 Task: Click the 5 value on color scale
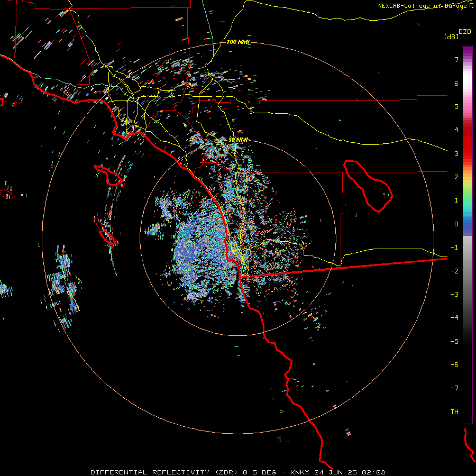[x=456, y=106]
